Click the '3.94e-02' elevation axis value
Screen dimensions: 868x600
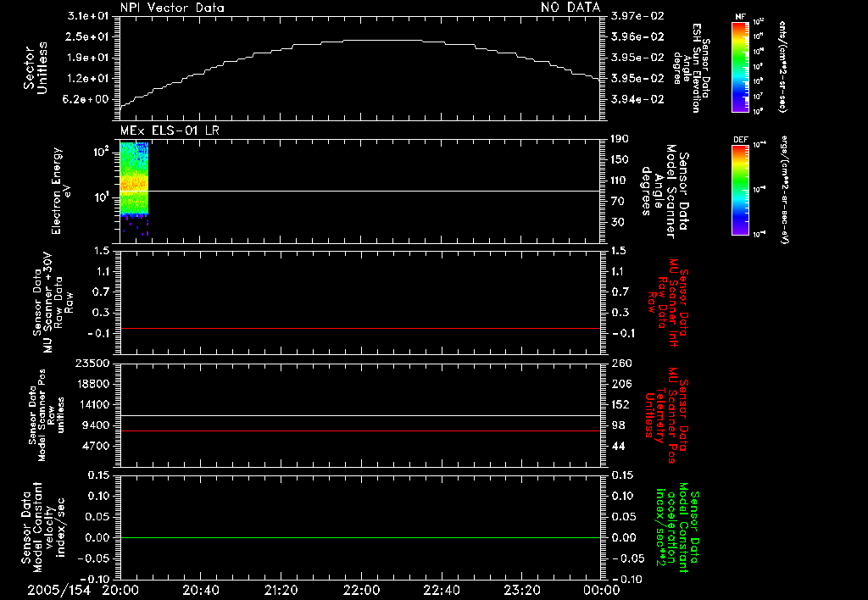click(x=637, y=100)
